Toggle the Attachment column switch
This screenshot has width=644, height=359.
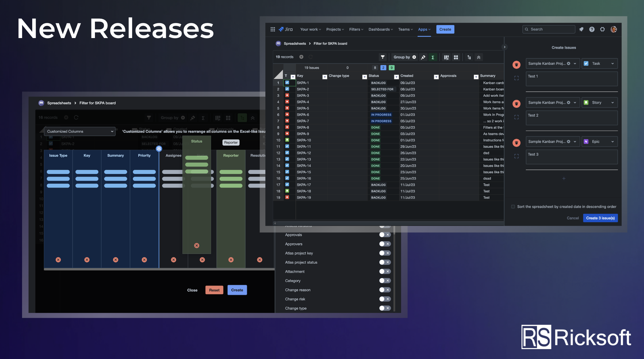(385, 271)
